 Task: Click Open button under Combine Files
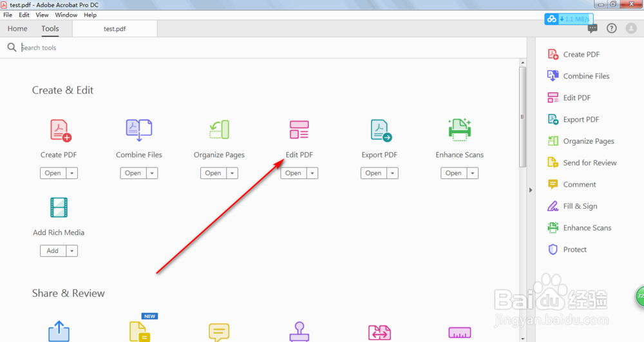[133, 173]
